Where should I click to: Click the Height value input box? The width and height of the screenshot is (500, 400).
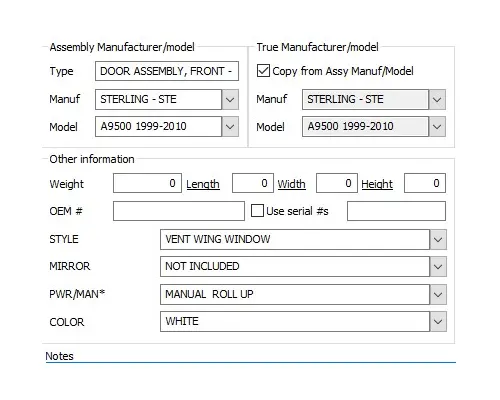click(x=425, y=183)
